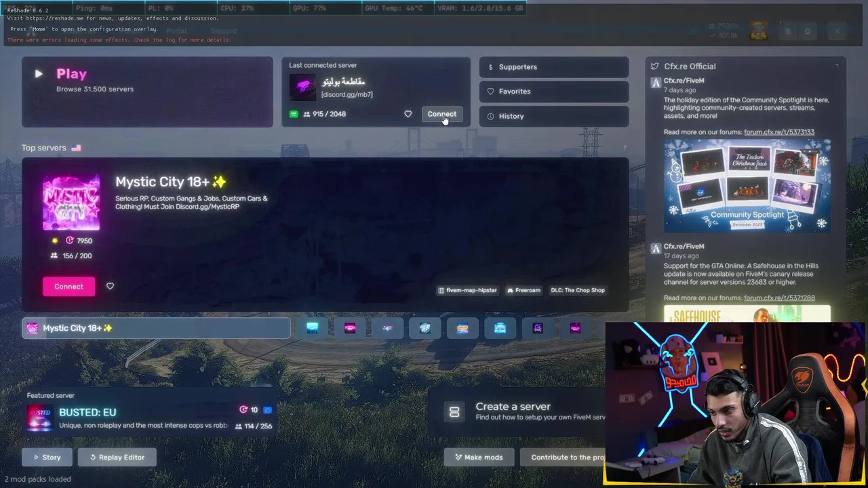Image resolution: width=868 pixels, height=488 pixels.
Task: Open the forum.cfx.re/t/5371288 link
Action: pyautogui.click(x=779, y=298)
